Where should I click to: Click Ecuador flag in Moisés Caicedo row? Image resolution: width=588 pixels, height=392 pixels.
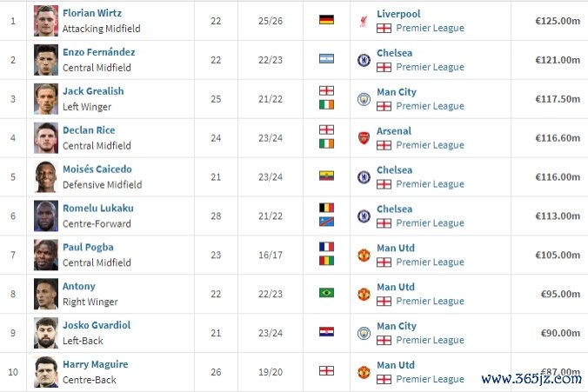pyautogui.click(x=327, y=176)
